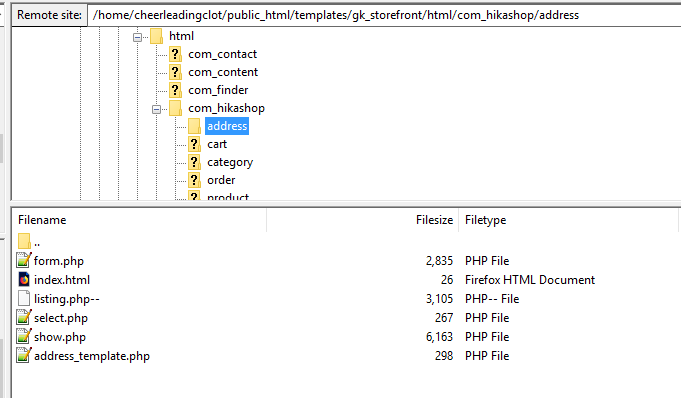Click the select.php file icon
This screenshot has height=398, width=681.
tap(24, 317)
